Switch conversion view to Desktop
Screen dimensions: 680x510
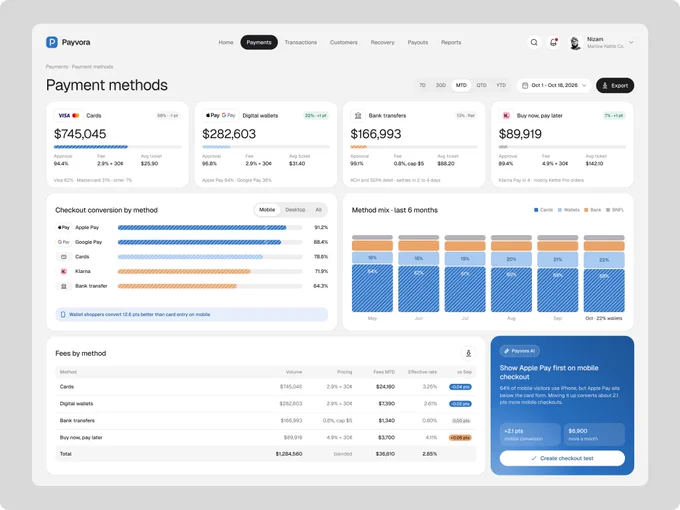(295, 209)
